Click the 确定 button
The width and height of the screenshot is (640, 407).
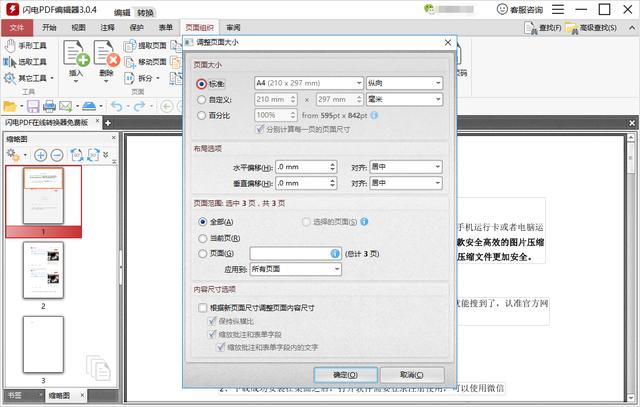pyautogui.click(x=345, y=374)
